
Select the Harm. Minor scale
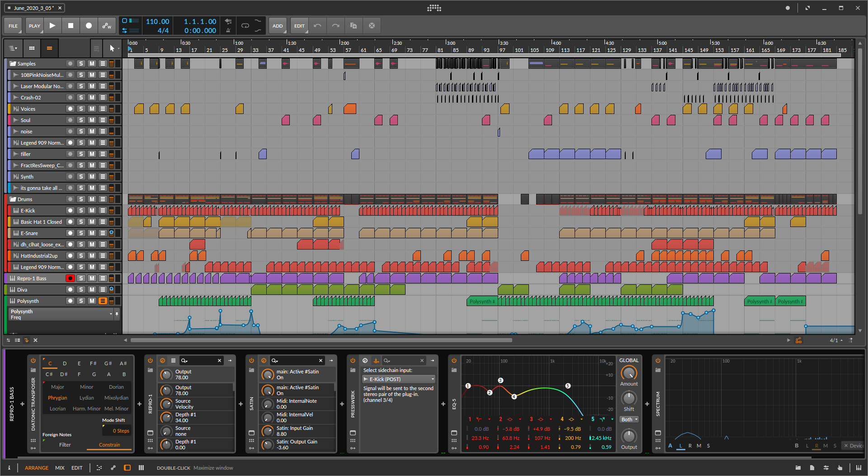pyautogui.click(x=87, y=409)
